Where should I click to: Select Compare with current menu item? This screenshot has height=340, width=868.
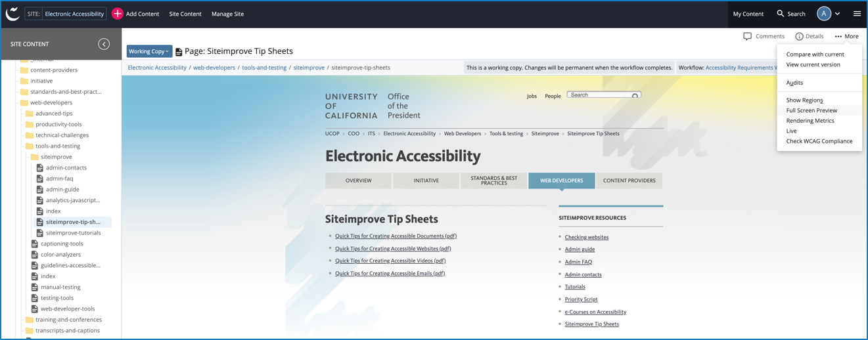click(x=815, y=54)
